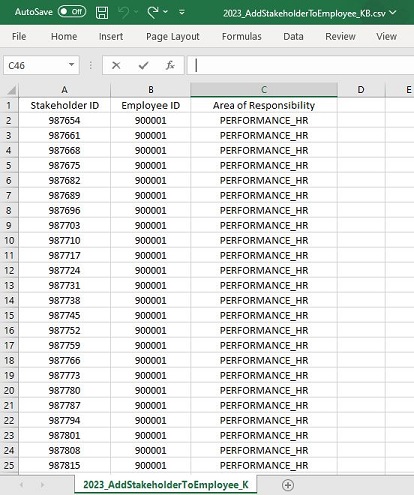Viewport: 414px width, 495px height.
Task: Select cell with stakeholder 987801
Action: (64, 435)
